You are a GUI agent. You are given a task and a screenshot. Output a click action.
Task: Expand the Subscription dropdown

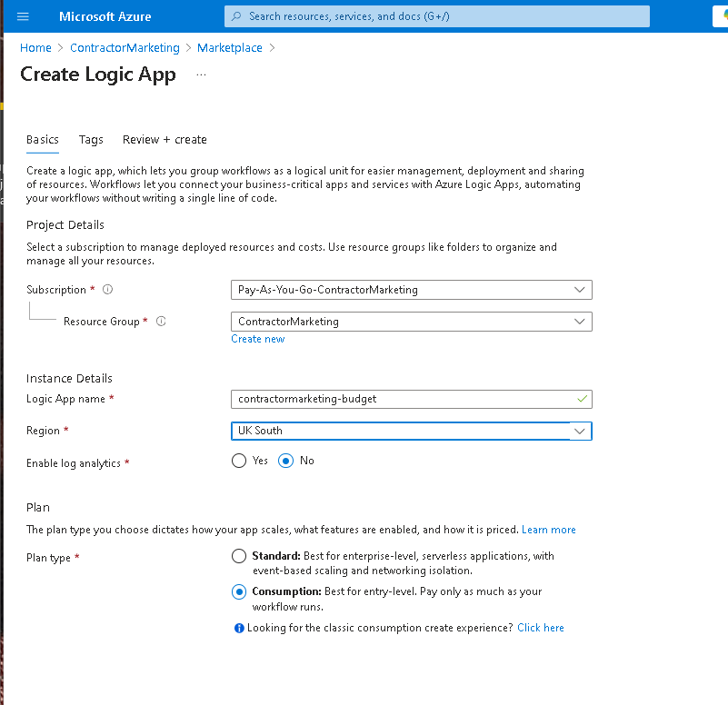click(x=412, y=290)
